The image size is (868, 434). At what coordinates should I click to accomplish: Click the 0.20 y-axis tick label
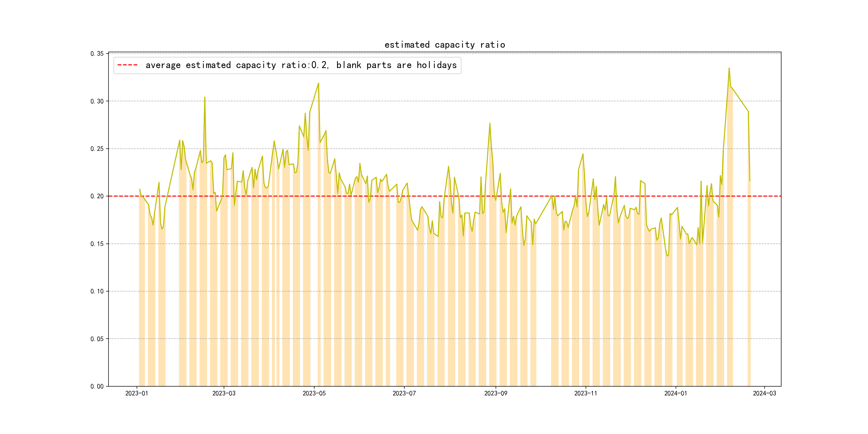point(97,196)
